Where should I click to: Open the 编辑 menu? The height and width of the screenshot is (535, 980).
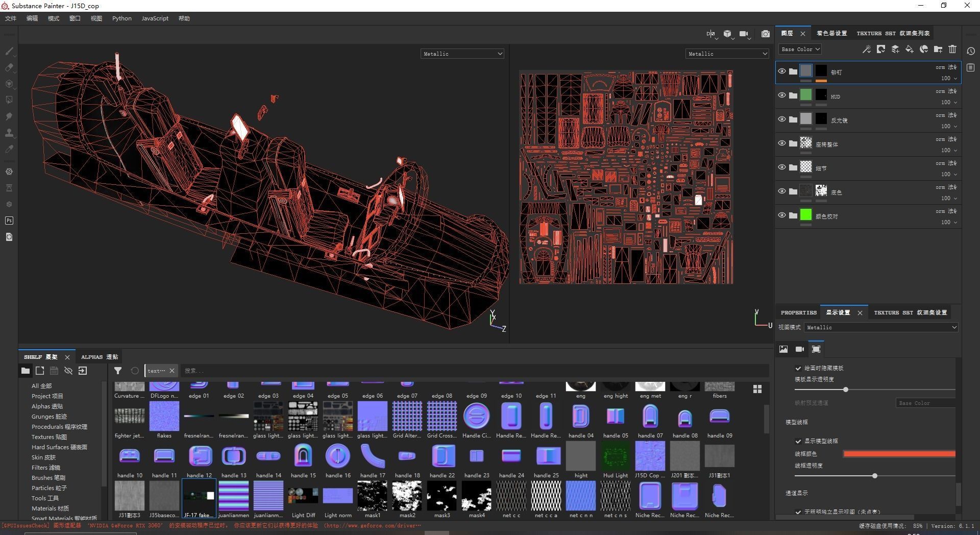(x=32, y=18)
